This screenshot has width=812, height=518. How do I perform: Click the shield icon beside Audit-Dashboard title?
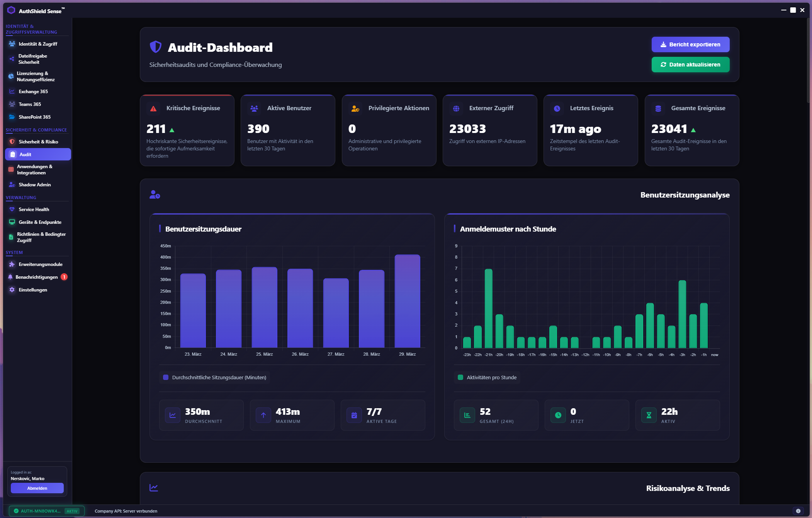click(x=155, y=47)
